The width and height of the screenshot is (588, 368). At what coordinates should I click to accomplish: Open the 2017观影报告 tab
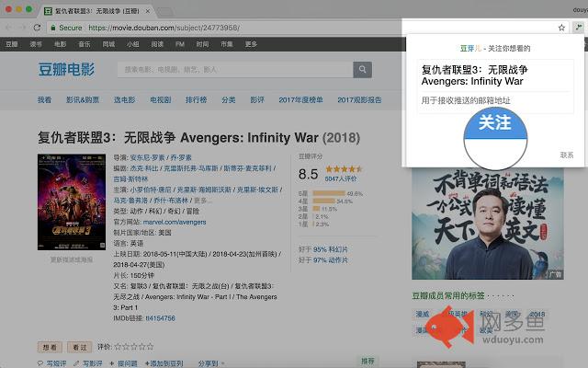point(359,100)
